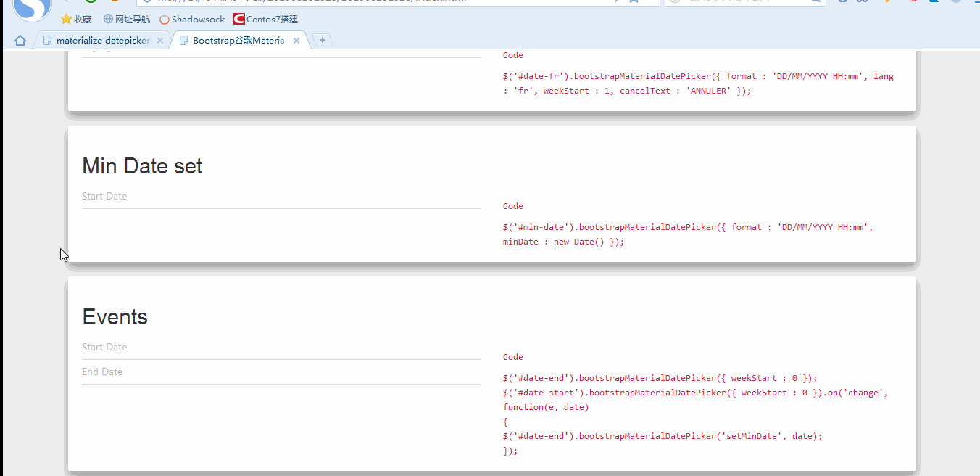Close the Bootstrap谷歌Material tab
Viewport: 980px width, 476px height.
(296, 41)
